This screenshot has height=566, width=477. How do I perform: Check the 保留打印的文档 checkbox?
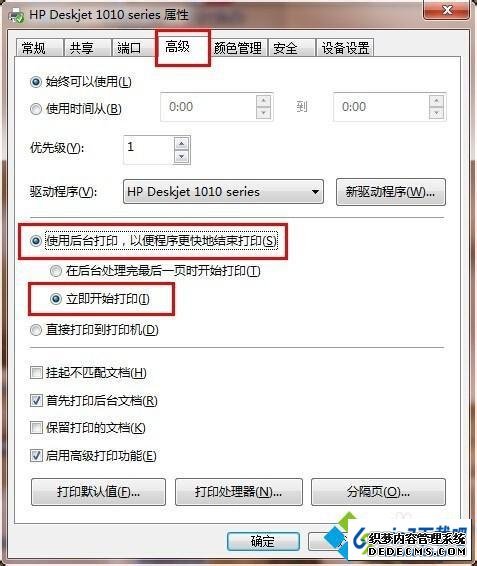coord(36,428)
